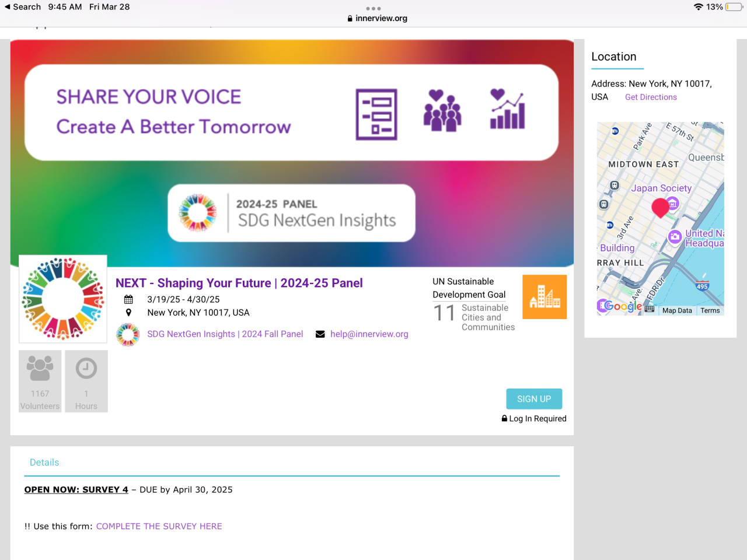
Task: Email help@innerview.org
Action: click(x=369, y=334)
